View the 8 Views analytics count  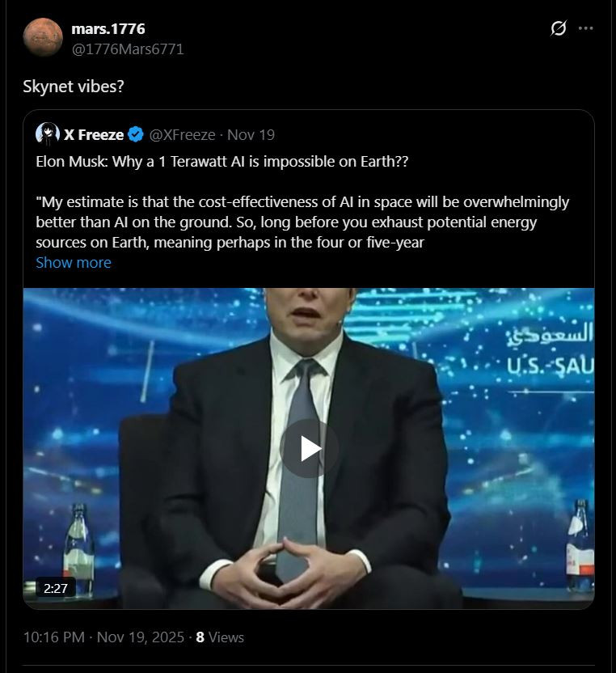220,637
